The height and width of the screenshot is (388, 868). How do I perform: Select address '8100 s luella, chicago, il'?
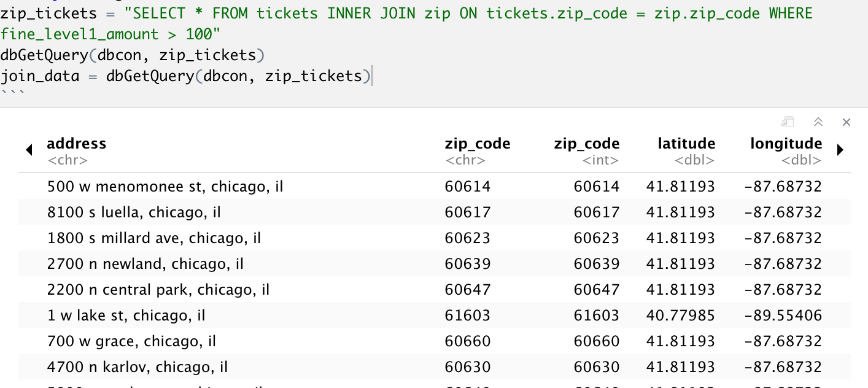coord(134,212)
